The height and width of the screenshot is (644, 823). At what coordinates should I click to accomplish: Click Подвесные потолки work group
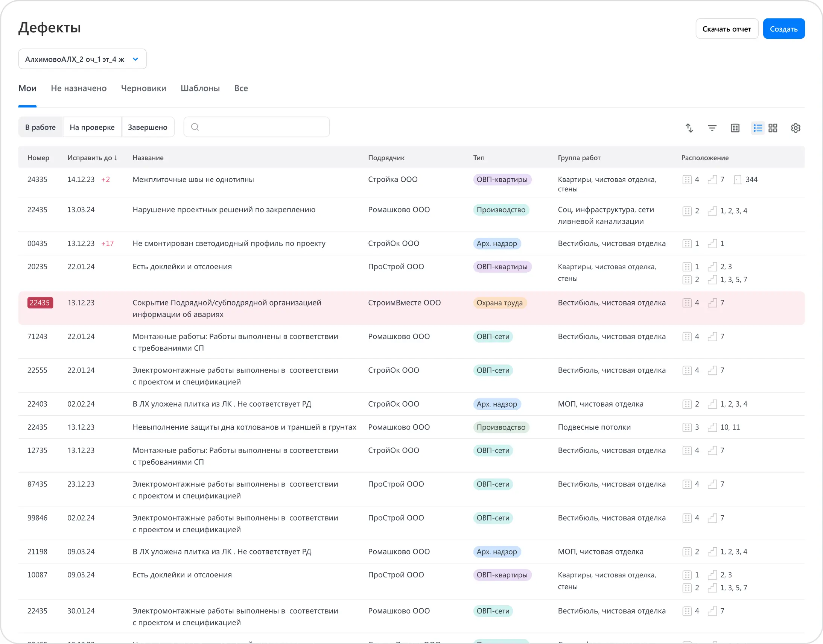(x=595, y=427)
